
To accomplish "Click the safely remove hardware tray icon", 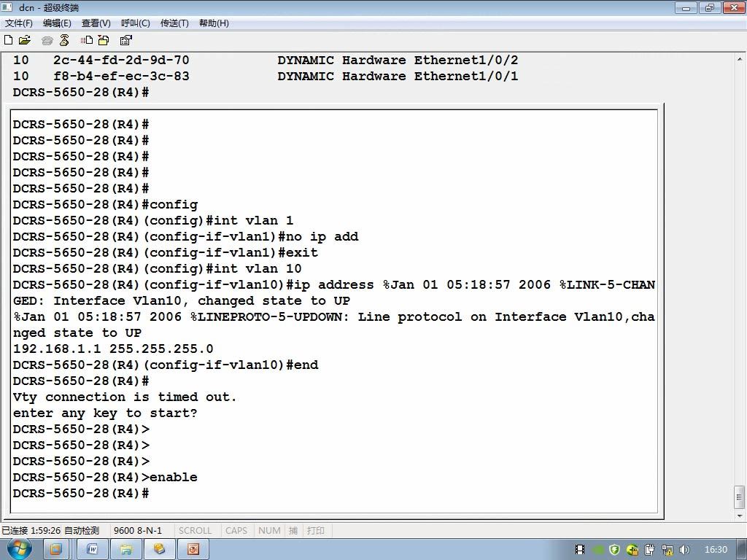I will click(x=649, y=550).
